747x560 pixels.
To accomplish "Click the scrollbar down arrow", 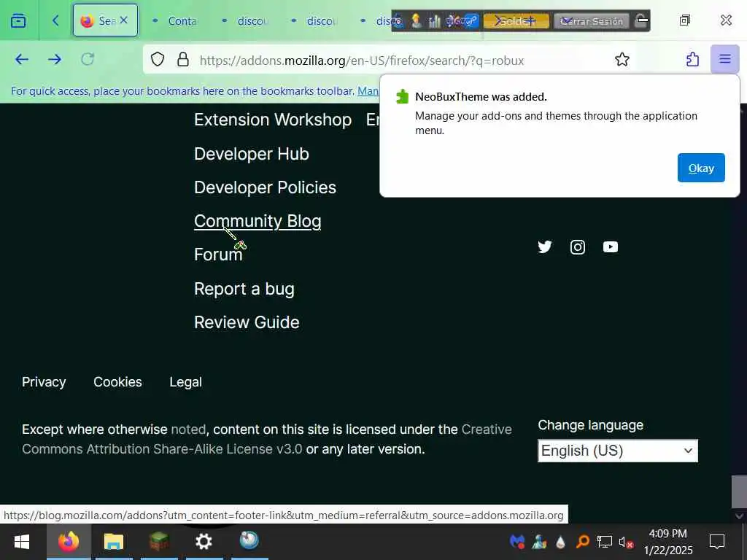I will 739,516.
